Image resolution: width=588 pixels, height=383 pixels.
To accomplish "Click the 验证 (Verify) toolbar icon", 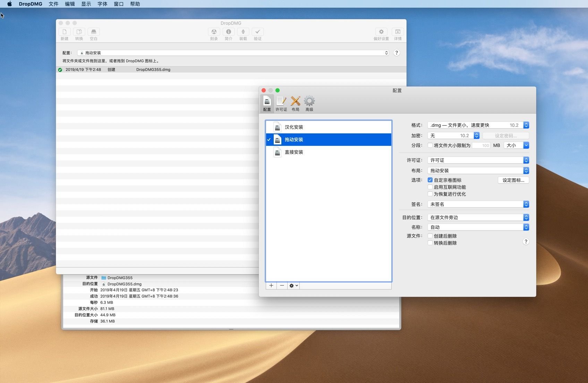I will (258, 32).
